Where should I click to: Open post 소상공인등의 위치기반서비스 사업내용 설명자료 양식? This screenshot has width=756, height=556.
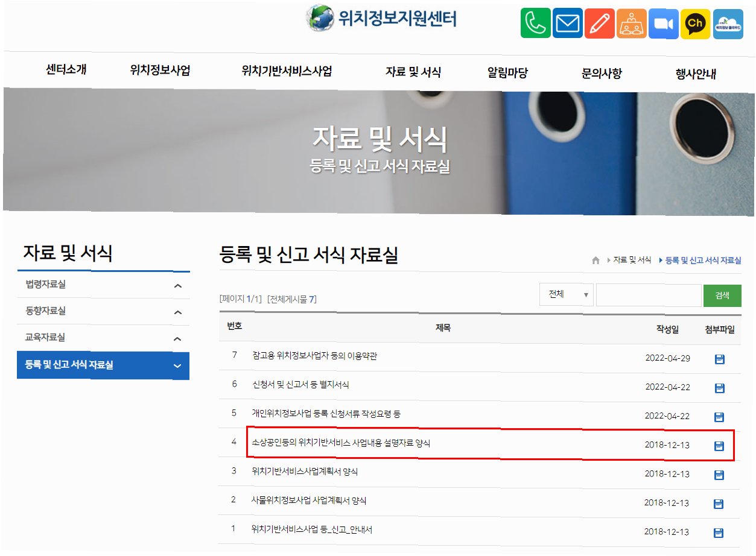(341, 443)
